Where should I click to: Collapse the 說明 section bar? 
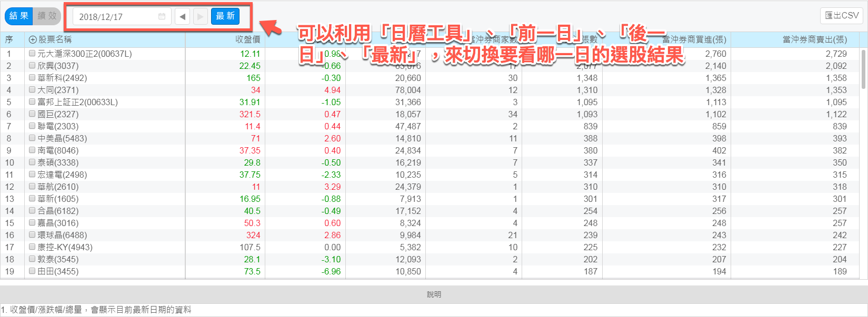[434, 294]
